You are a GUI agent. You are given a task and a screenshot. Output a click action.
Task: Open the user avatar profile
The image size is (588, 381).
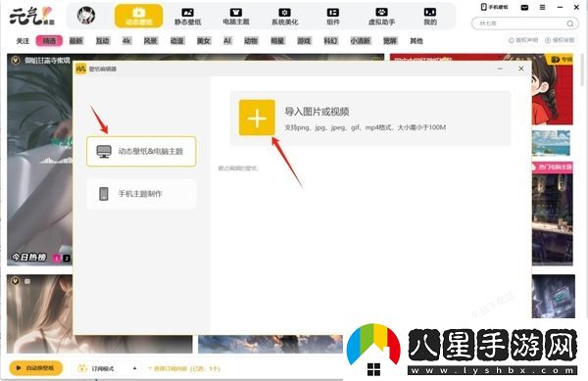[x=86, y=16]
